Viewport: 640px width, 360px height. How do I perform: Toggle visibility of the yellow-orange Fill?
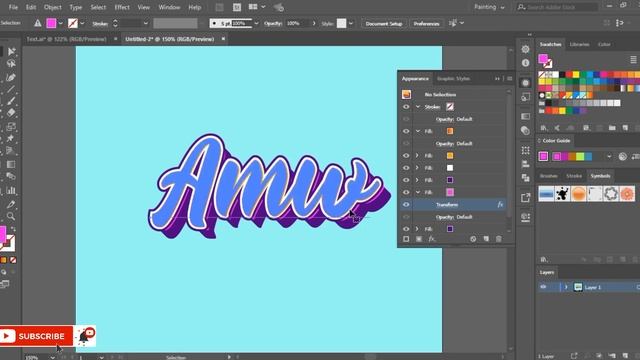(406, 156)
